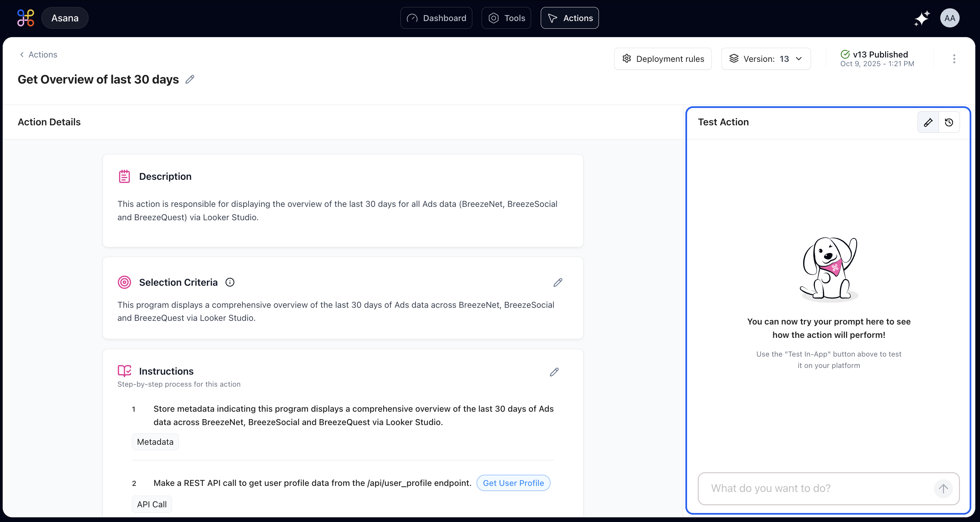Click the AA user avatar
Screen dimensions: 980x522
click(x=950, y=18)
